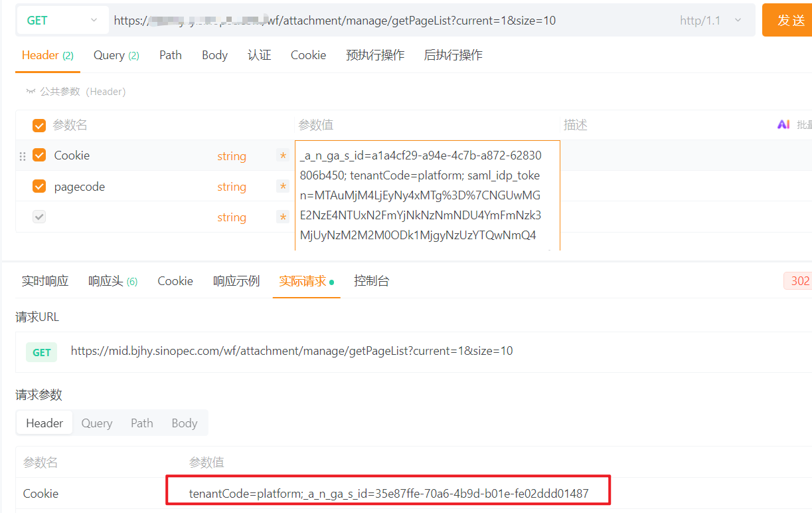Open the 响应示例 tab
Viewport: 812px width, 513px height.
(236, 281)
